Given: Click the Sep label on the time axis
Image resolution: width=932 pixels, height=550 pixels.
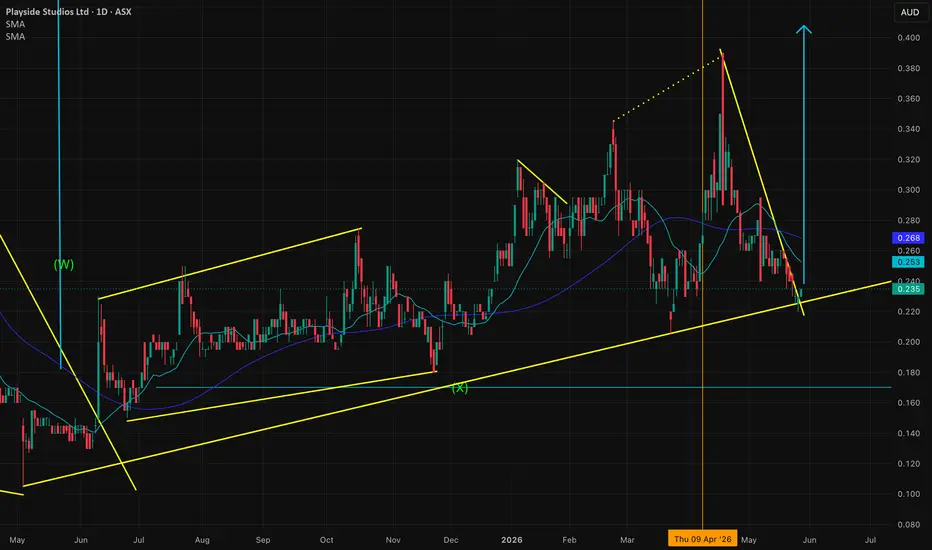Looking at the screenshot, I should point(263,540).
